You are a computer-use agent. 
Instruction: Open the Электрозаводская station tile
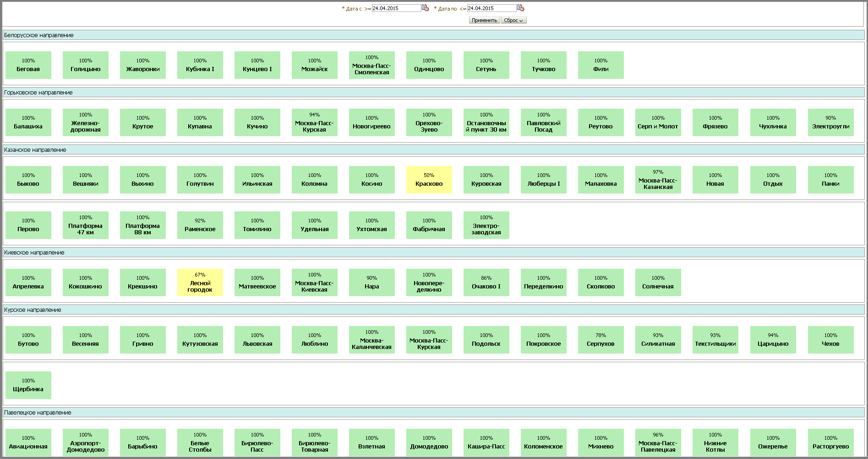486,225
